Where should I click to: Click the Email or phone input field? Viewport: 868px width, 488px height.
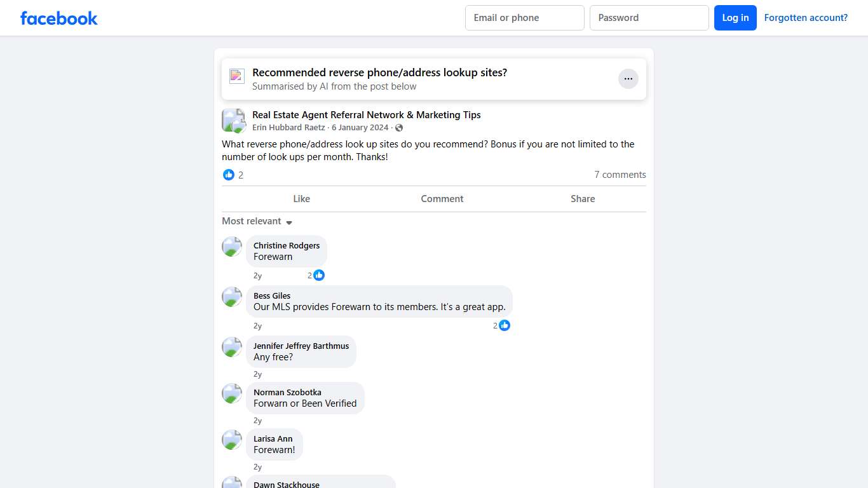524,18
